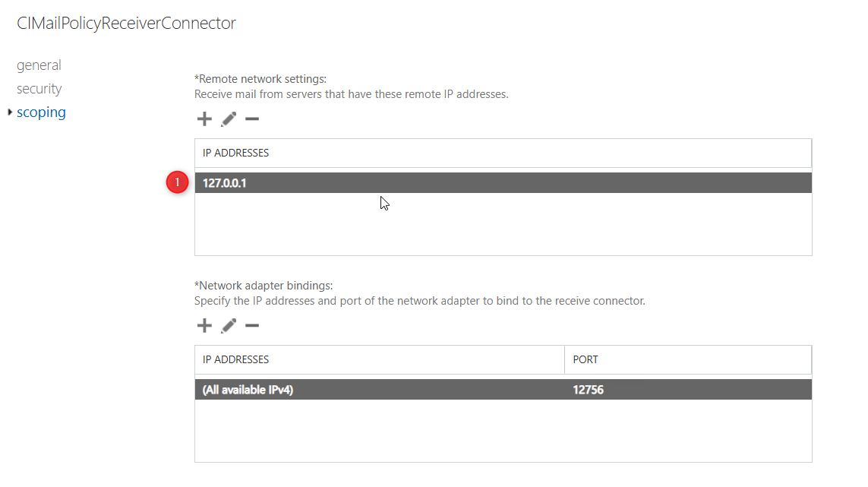
Task: Select the (All available IPv4) binding entry
Action: (248, 390)
